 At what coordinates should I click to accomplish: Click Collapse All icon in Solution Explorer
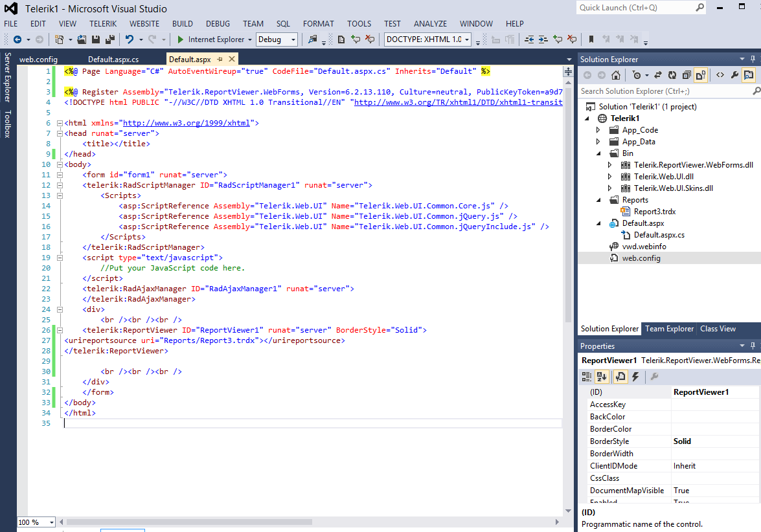[x=686, y=75]
